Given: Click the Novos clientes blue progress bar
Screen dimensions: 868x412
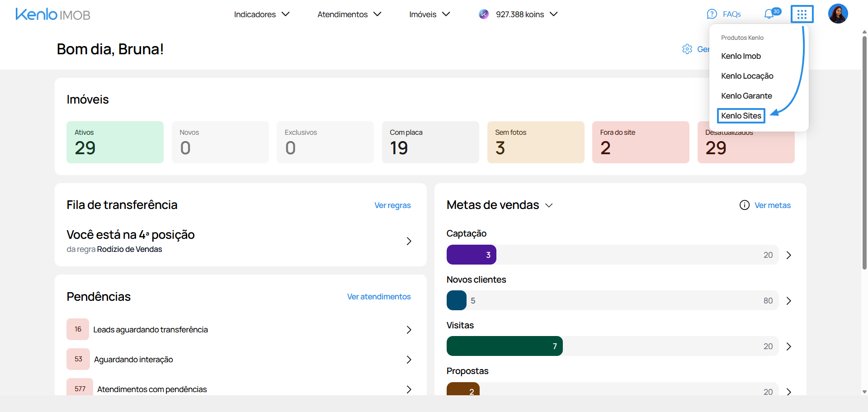Looking at the screenshot, I should click(x=457, y=300).
